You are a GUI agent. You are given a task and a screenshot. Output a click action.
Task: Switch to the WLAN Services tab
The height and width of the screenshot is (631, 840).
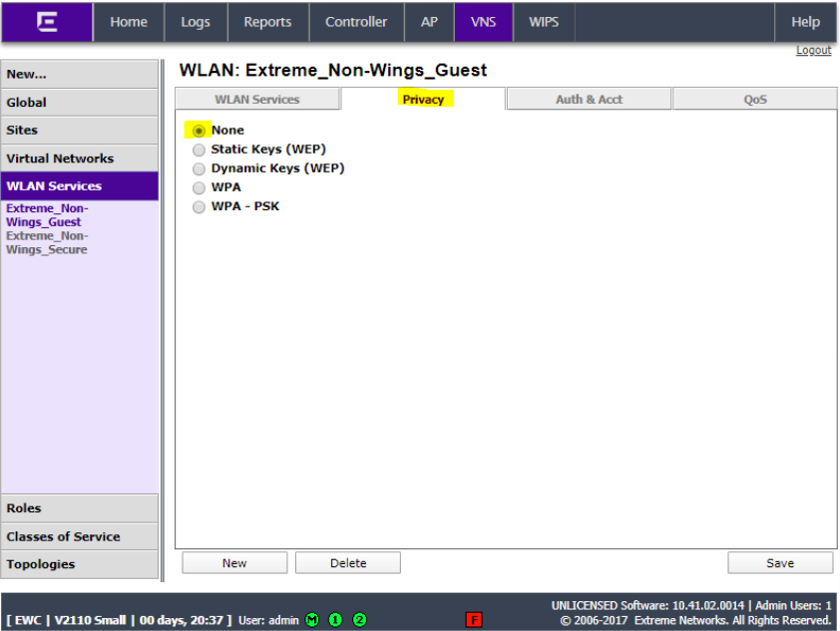pyautogui.click(x=257, y=100)
